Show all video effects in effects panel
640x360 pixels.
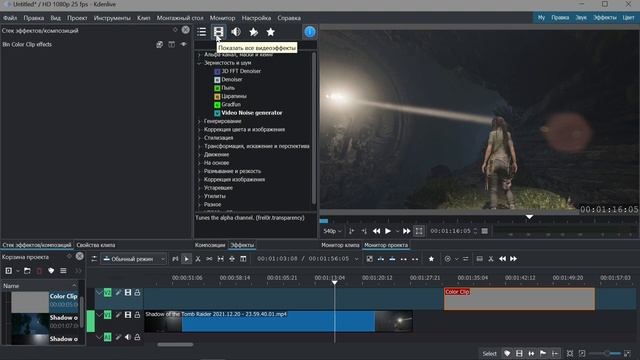(218, 32)
